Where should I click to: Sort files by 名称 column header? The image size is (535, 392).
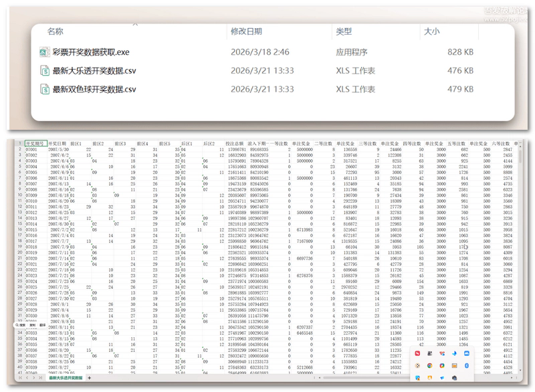pyautogui.click(x=56, y=31)
